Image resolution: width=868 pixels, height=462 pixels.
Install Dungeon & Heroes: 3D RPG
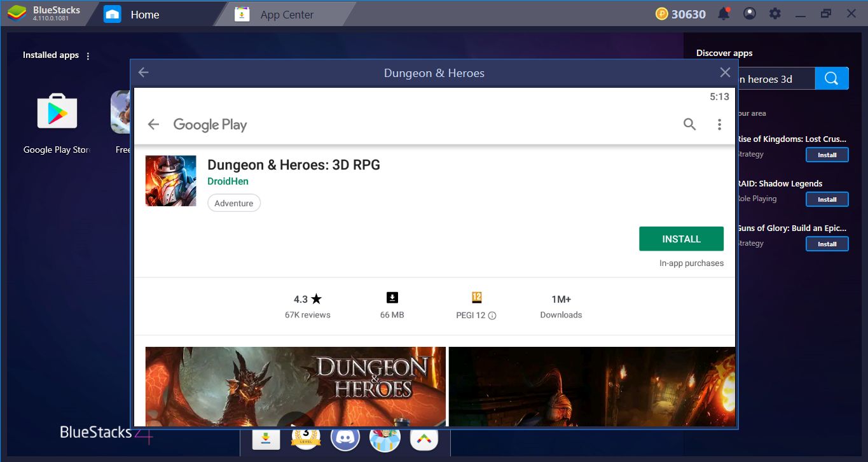click(681, 239)
